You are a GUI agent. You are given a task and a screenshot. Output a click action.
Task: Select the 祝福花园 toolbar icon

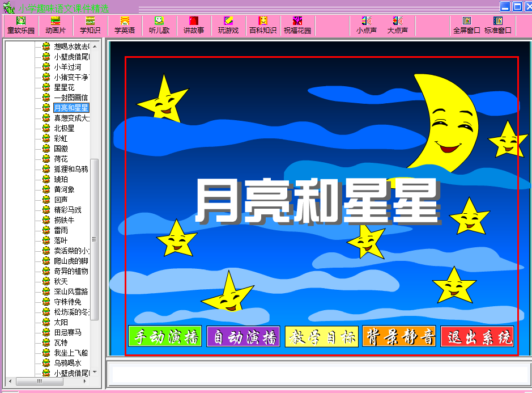point(297,25)
